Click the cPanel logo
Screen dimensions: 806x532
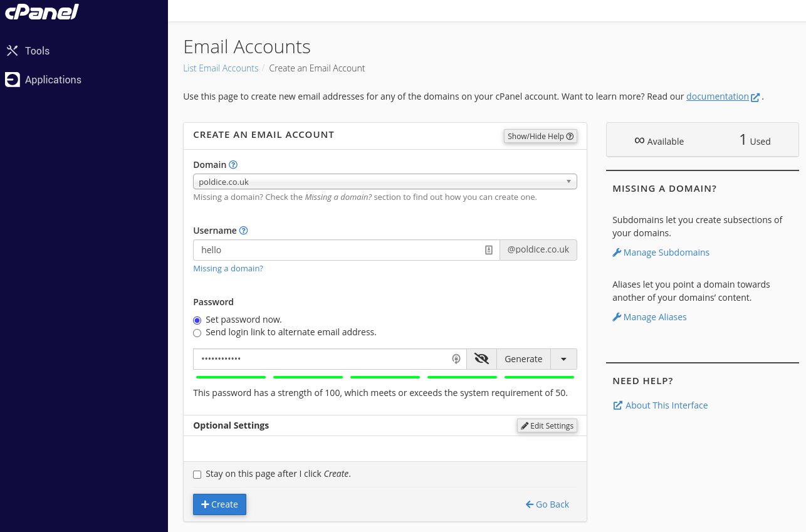coord(42,11)
